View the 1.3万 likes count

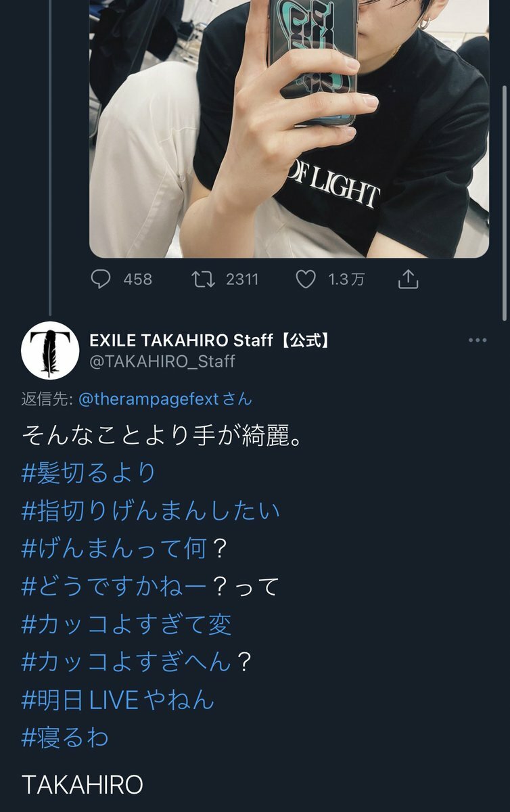point(346,279)
